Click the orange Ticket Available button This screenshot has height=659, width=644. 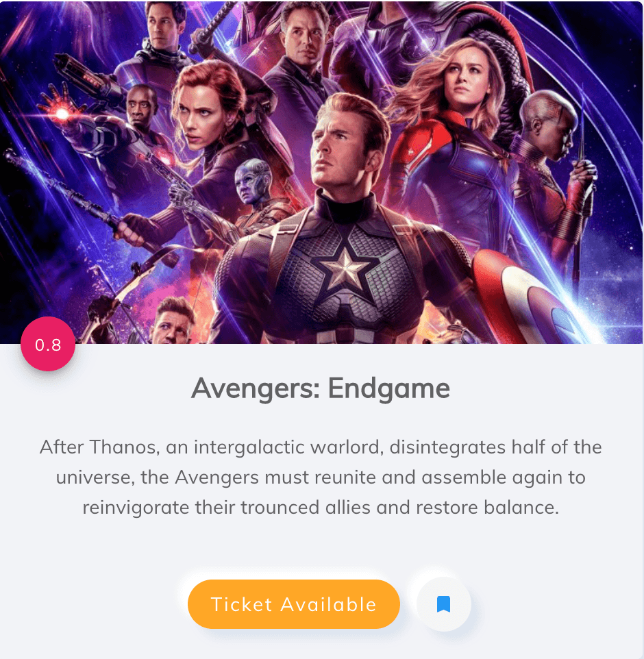(x=293, y=604)
